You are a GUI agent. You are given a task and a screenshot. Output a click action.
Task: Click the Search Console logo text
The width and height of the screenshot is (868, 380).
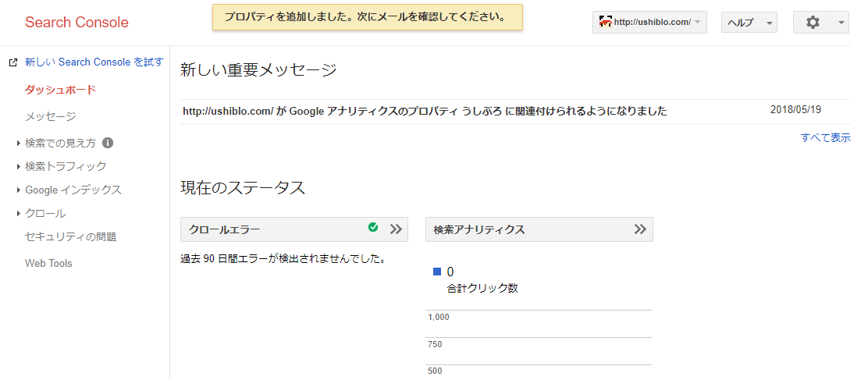(x=77, y=23)
